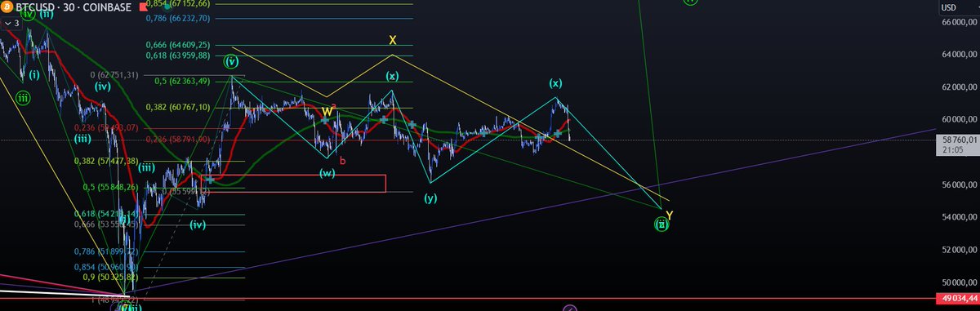Select Fibonacci level 0,382 (60 767,10)

click(x=178, y=107)
